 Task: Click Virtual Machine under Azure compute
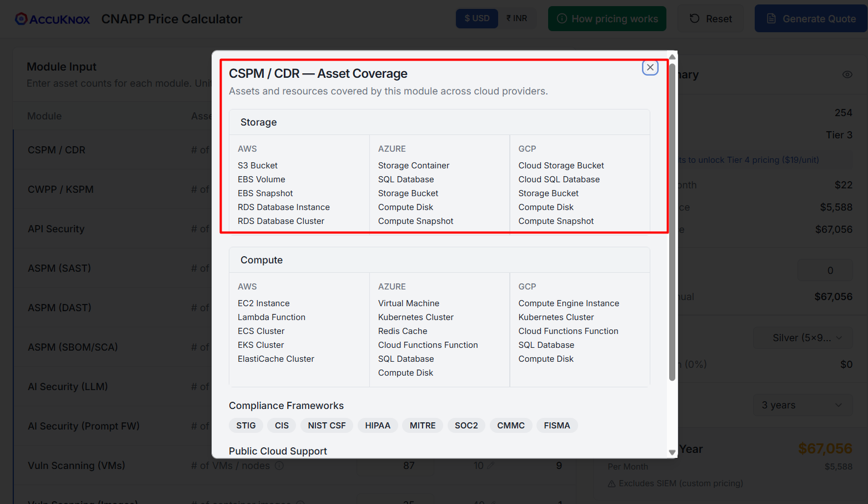pos(409,303)
